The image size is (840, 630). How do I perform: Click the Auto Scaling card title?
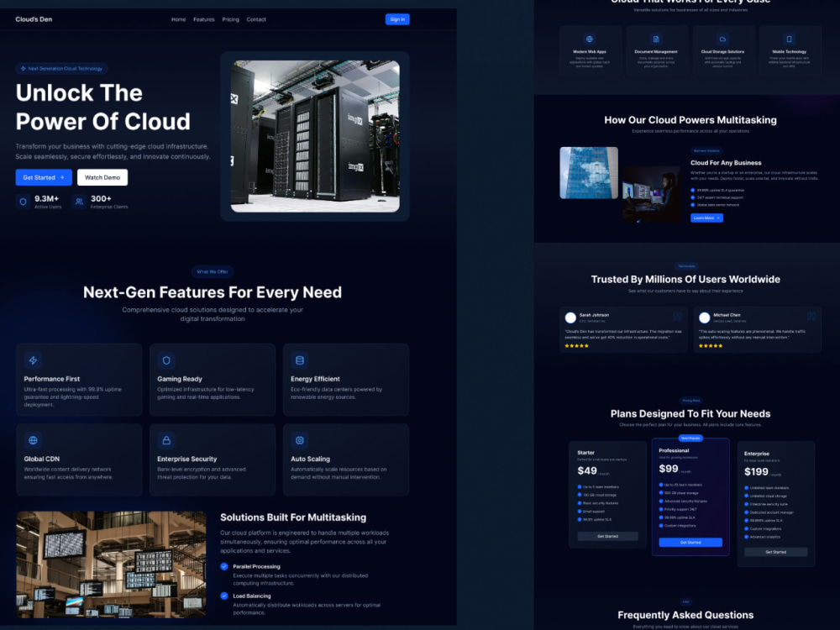click(x=310, y=459)
